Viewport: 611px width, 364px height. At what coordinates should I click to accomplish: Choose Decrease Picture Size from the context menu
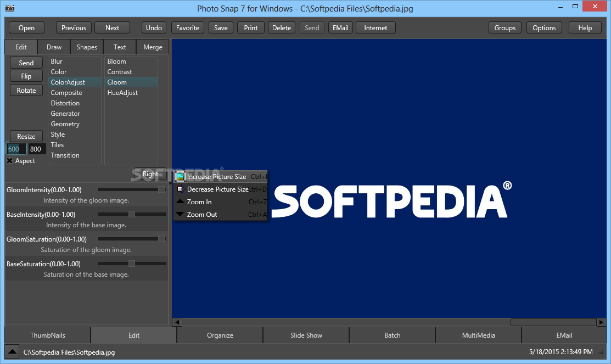(221, 189)
